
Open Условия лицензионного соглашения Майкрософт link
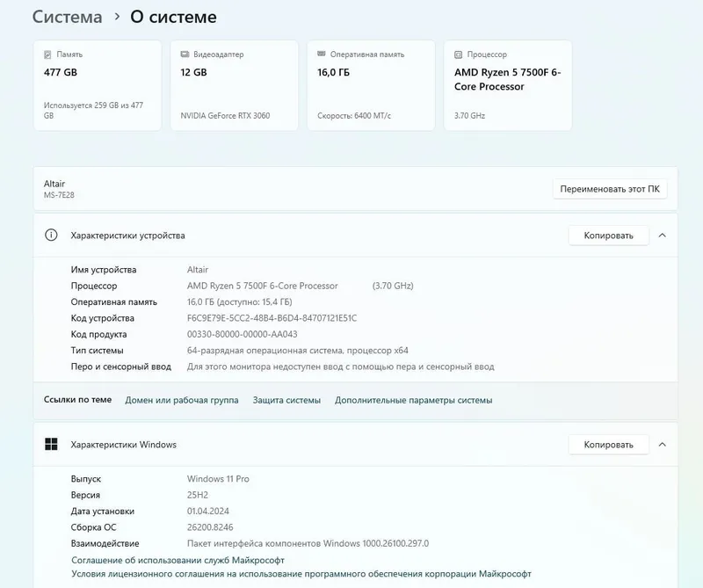pyautogui.click(x=301, y=574)
